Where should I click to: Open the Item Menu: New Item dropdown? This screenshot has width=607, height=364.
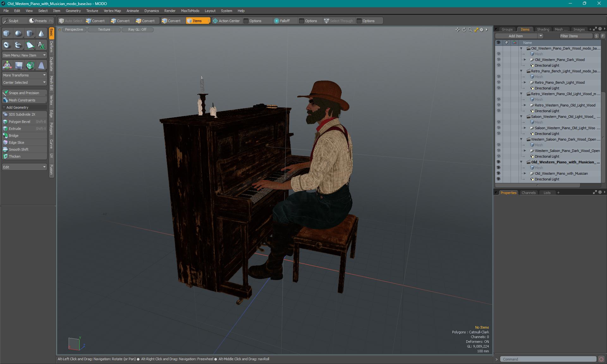point(24,55)
